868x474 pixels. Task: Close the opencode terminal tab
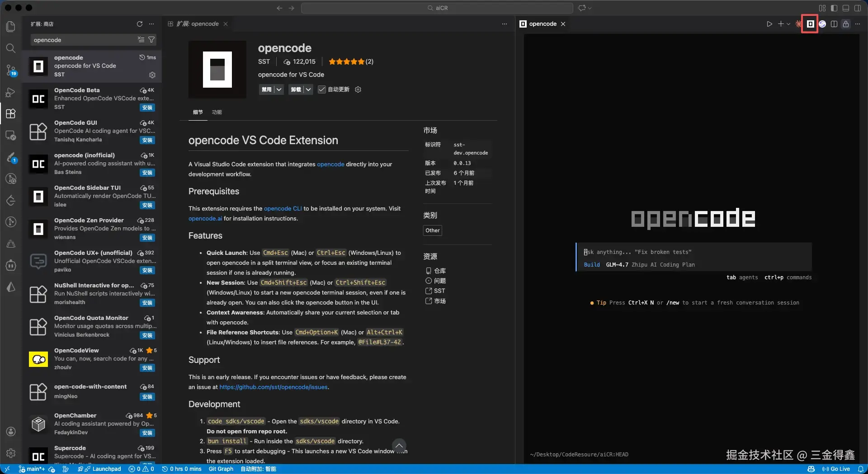pos(563,24)
